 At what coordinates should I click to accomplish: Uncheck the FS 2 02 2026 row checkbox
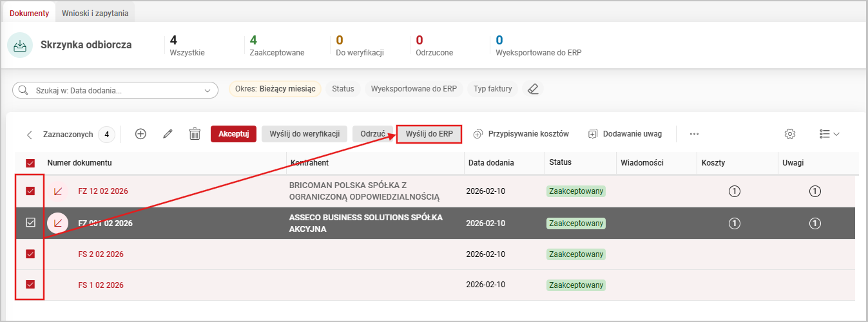click(30, 254)
